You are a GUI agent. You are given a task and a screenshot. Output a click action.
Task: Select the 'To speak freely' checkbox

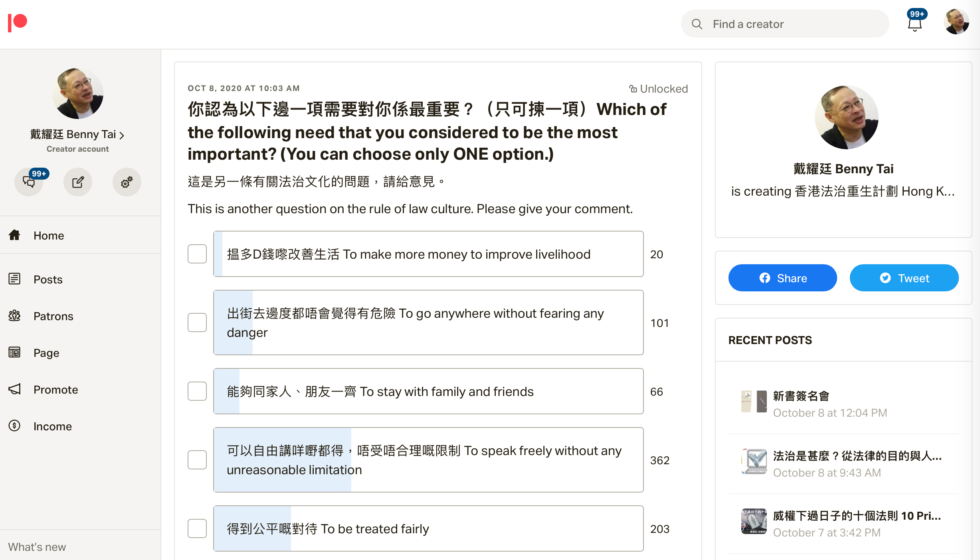pyautogui.click(x=197, y=460)
